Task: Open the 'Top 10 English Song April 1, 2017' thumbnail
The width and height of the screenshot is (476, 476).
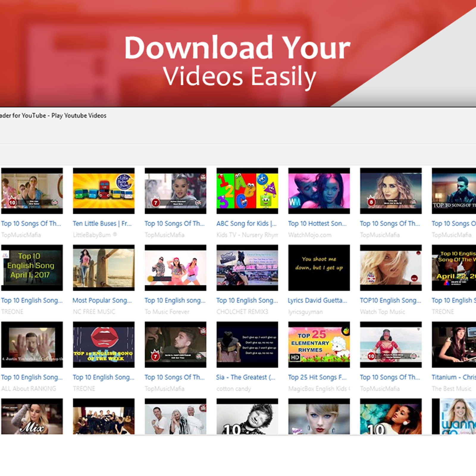Action: coord(32,268)
